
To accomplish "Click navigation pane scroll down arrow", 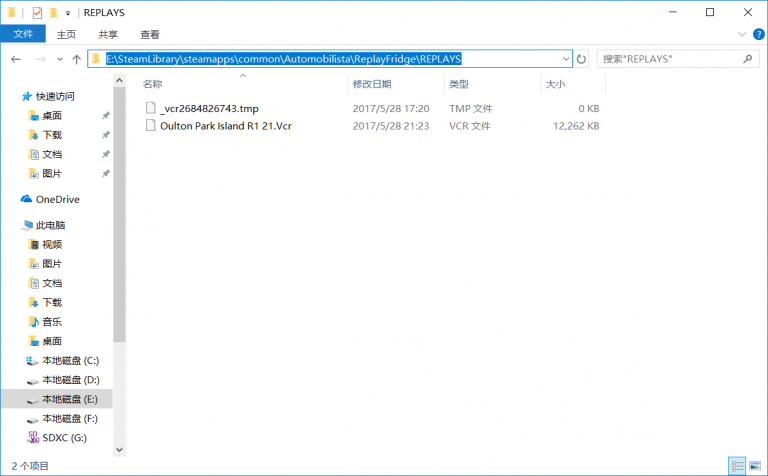I will coord(119,450).
